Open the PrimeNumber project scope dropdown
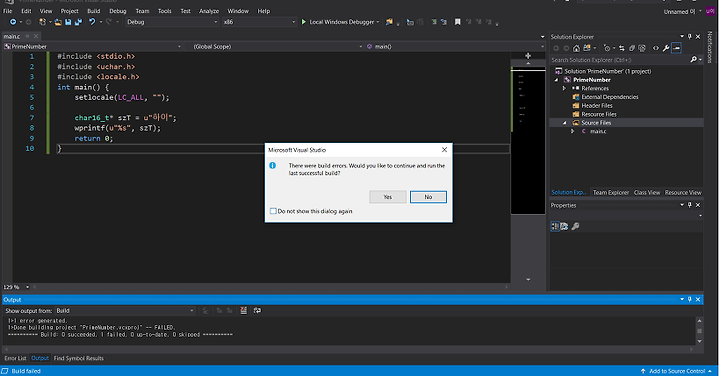The height and width of the screenshot is (376, 720). tap(93, 46)
